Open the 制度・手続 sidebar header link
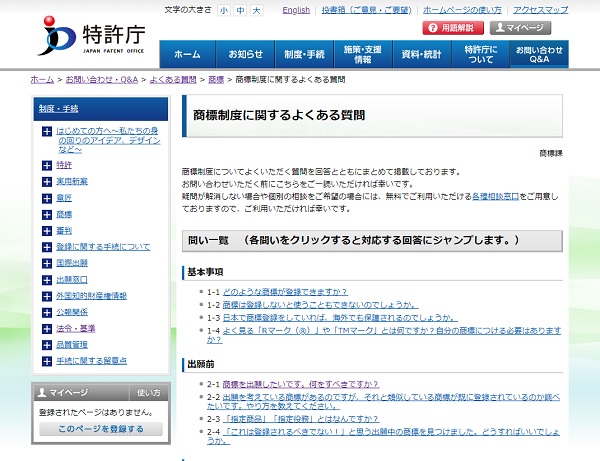Image resolution: width=600 pixels, height=461 pixels. pos(59,109)
